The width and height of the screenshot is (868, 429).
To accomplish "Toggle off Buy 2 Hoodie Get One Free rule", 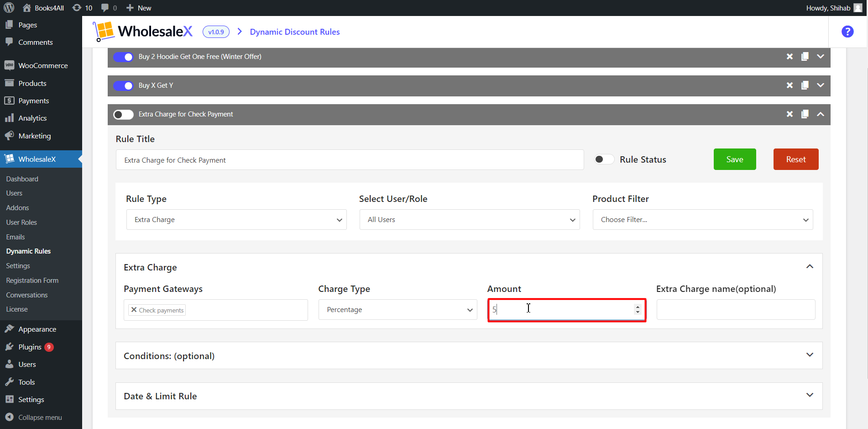I will (x=123, y=57).
